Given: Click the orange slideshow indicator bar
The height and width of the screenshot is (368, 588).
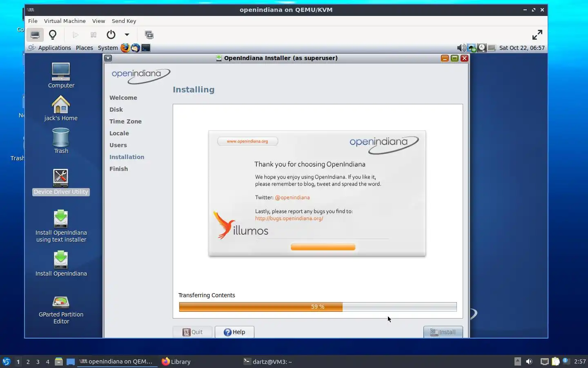Looking at the screenshot, I should click(323, 247).
